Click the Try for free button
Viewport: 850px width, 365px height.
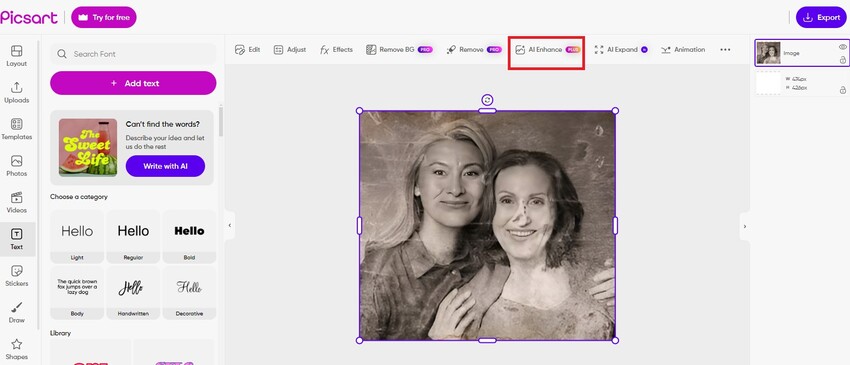[x=104, y=17]
